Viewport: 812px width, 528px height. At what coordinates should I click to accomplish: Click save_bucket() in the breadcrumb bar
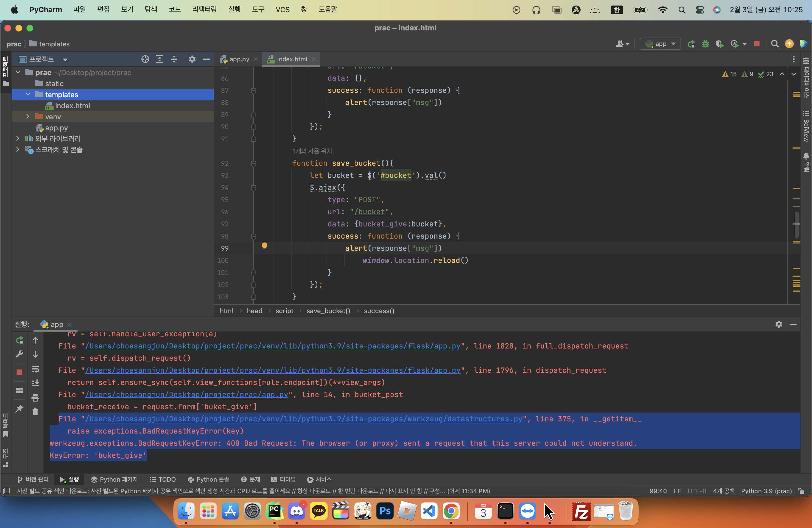[x=328, y=311]
